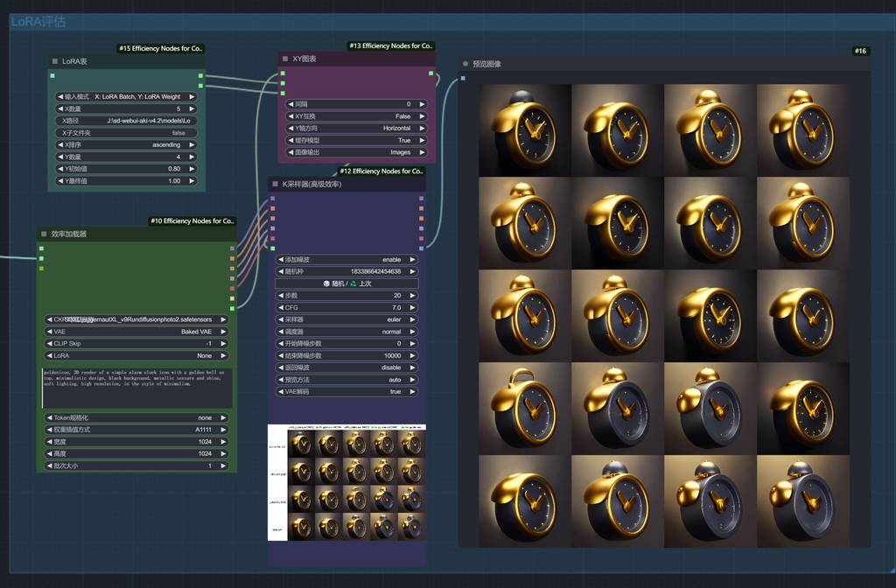The width and height of the screenshot is (896, 588).
Task: Click the CFG 7.0 value slider
Action: [x=346, y=308]
